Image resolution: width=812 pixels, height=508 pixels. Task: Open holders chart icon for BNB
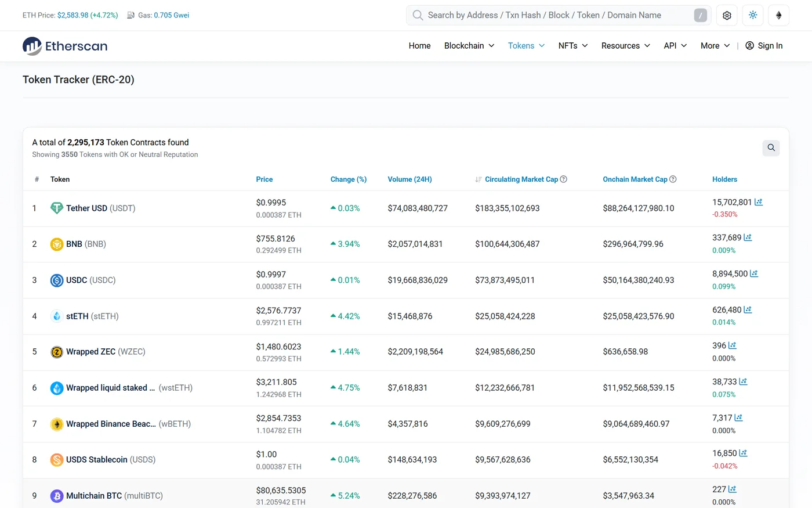coord(748,237)
